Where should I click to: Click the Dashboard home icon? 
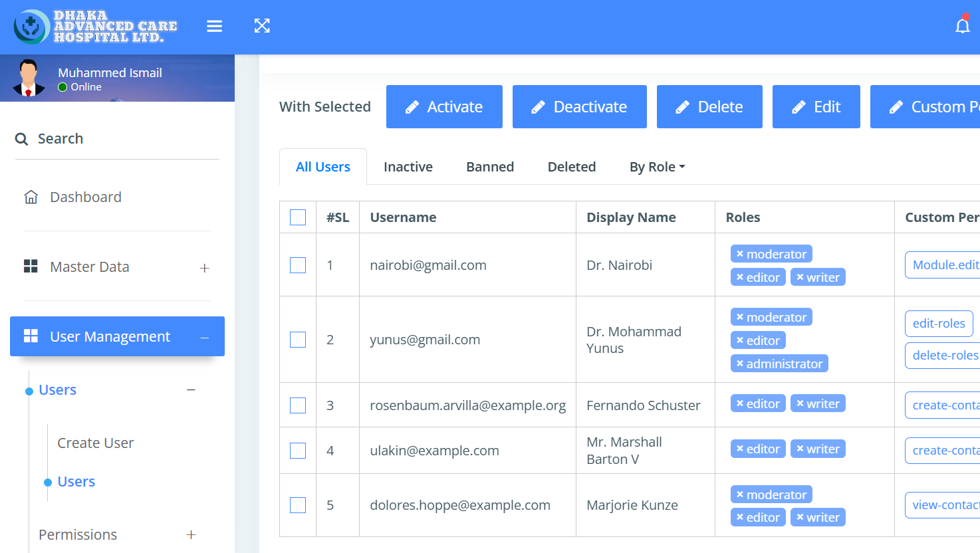click(31, 197)
